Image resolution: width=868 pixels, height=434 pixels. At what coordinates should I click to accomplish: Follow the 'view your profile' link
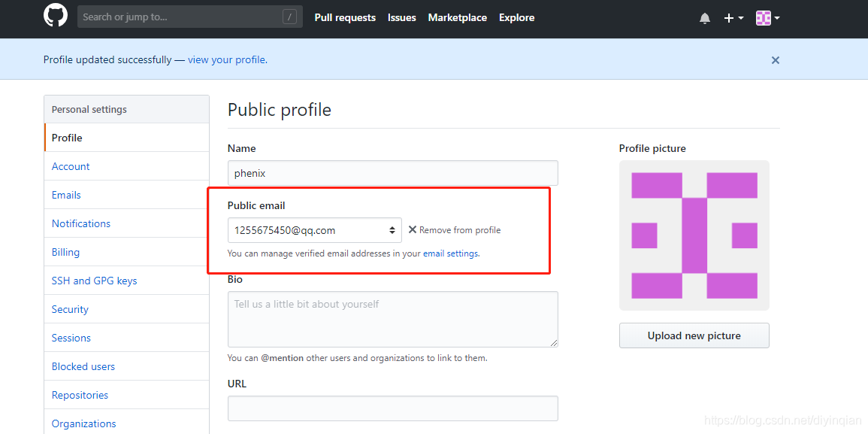click(228, 60)
